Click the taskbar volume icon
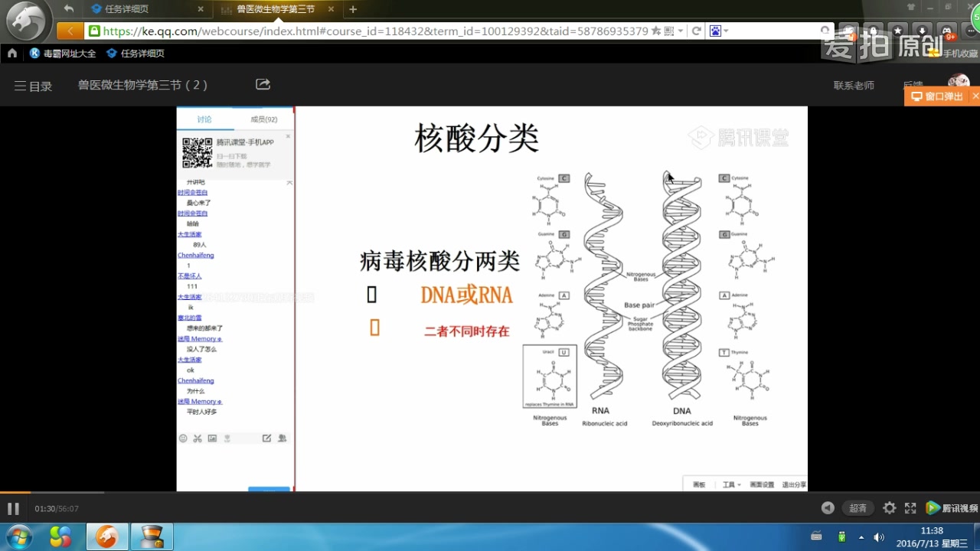This screenshot has height=551, width=980. coord(879,537)
